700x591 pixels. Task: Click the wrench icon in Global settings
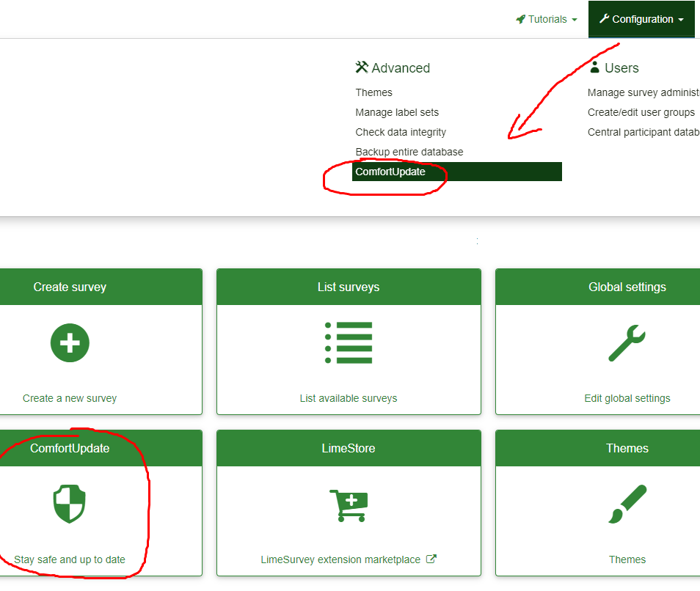point(627,344)
